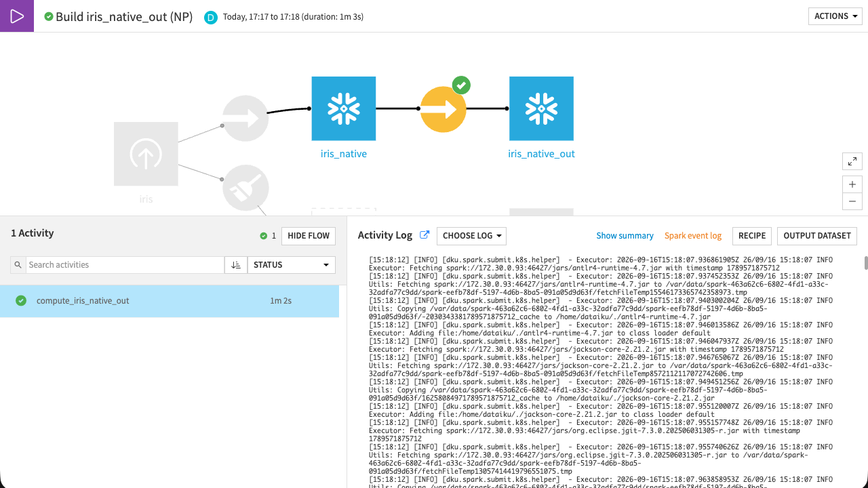Viewport: 868px width, 488px height.
Task: Open the ACTIONS dropdown
Action: click(835, 16)
